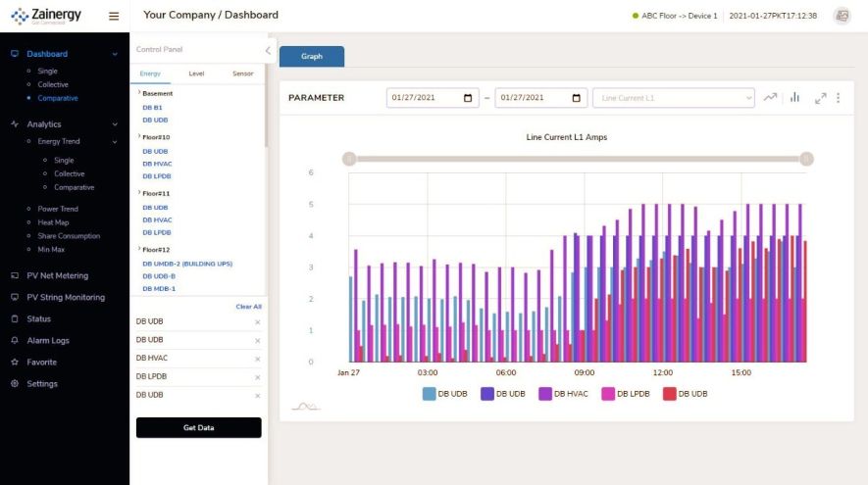Image resolution: width=868 pixels, height=485 pixels.
Task: Collapse the Floor#12 tree group
Action: click(139, 249)
